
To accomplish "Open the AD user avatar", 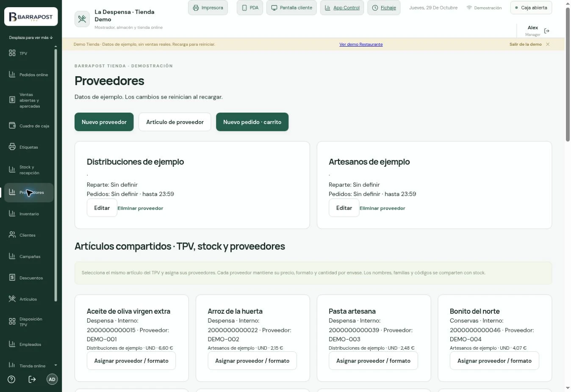I will point(52,379).
